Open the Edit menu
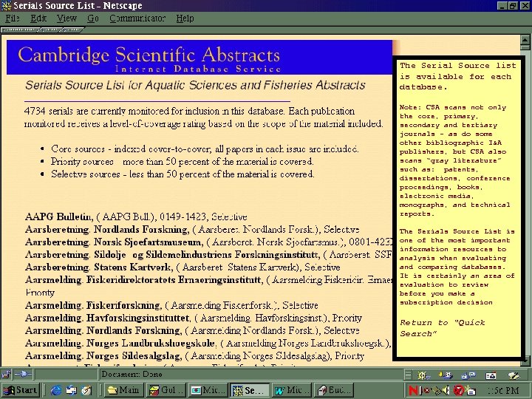The height and width of the screenshot is (399, 532). 38,18
